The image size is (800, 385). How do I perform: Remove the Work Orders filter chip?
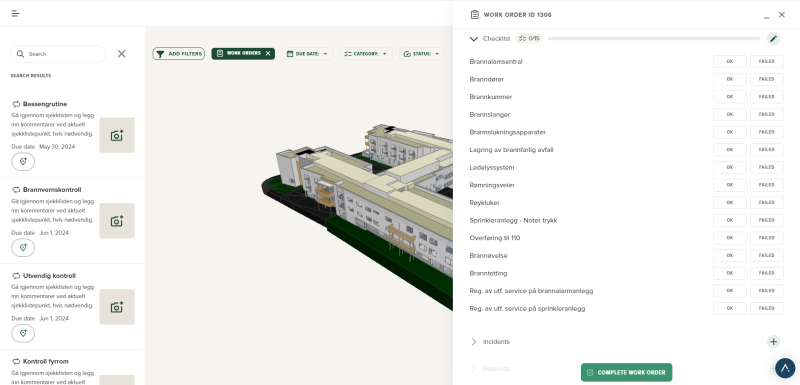pyautogui.click(x=268, y=54)
